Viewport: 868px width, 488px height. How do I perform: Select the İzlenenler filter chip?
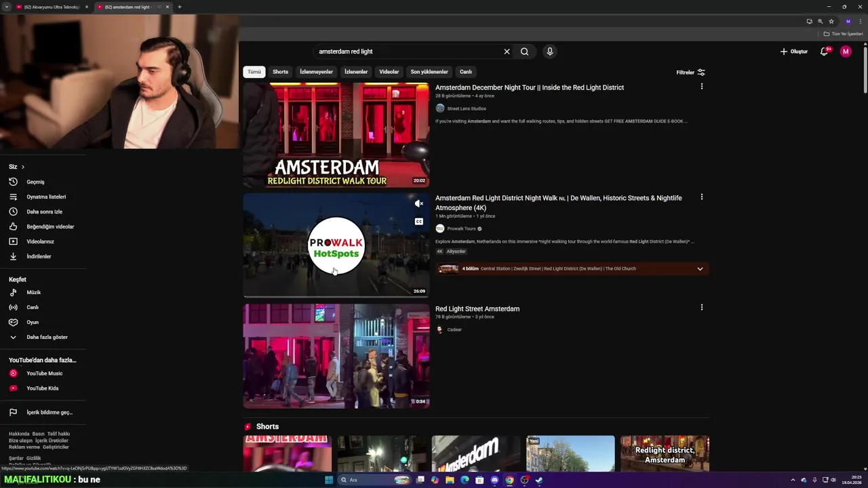coord(356,72)
